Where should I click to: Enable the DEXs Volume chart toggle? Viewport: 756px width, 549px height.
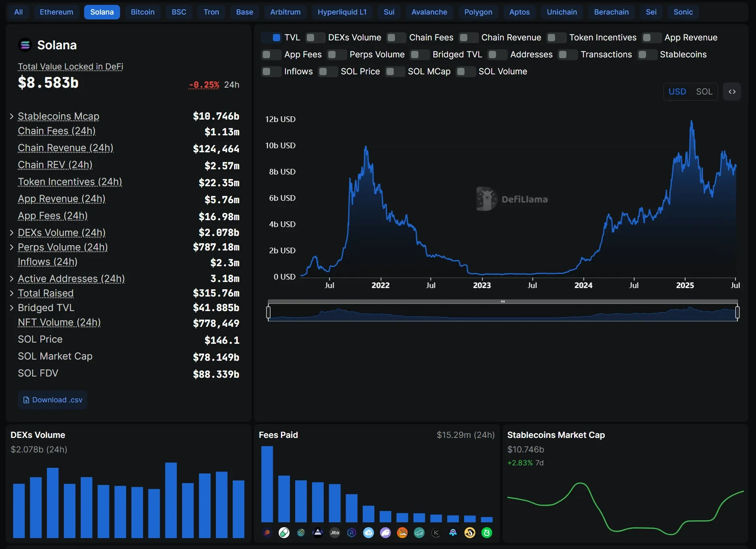(x=315, y=38)
